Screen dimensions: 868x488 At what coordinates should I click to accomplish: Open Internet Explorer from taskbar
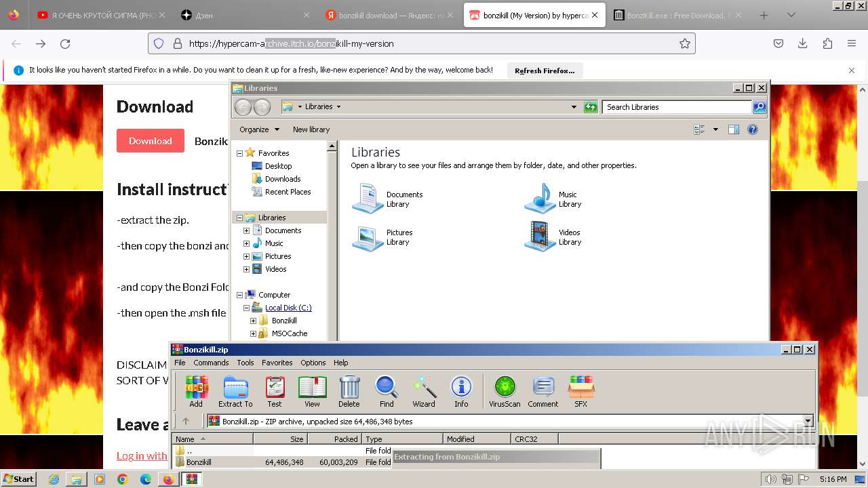pyautogui.click(x=54, y=479)
